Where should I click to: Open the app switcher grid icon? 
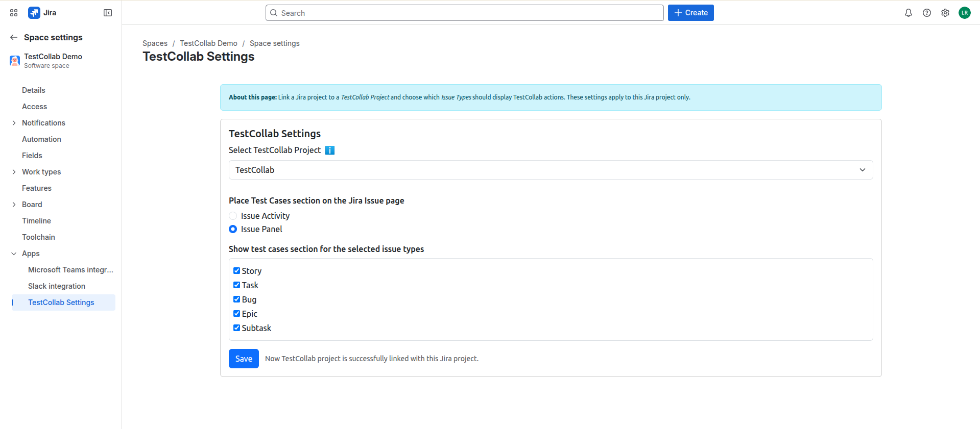coord(14,13)
